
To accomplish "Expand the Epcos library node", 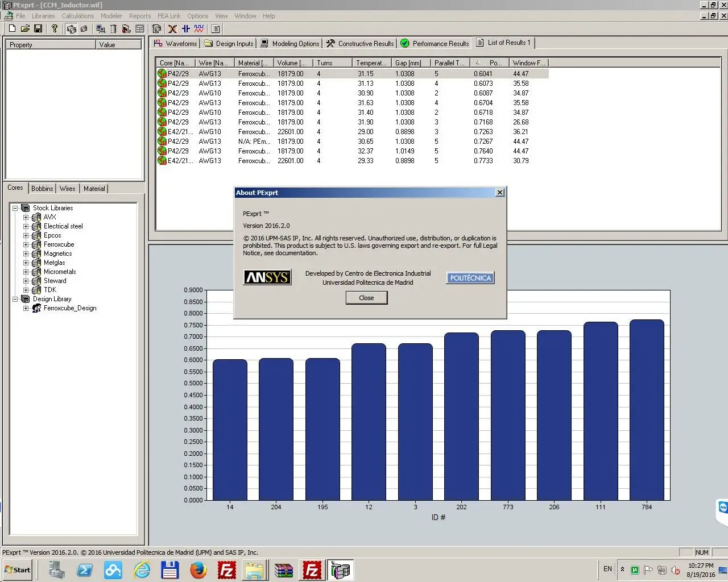I will click(26, 235).
